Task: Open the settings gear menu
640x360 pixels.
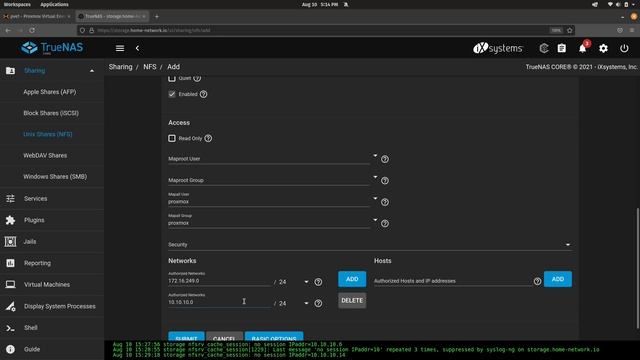Action: [x=603, y=48]
